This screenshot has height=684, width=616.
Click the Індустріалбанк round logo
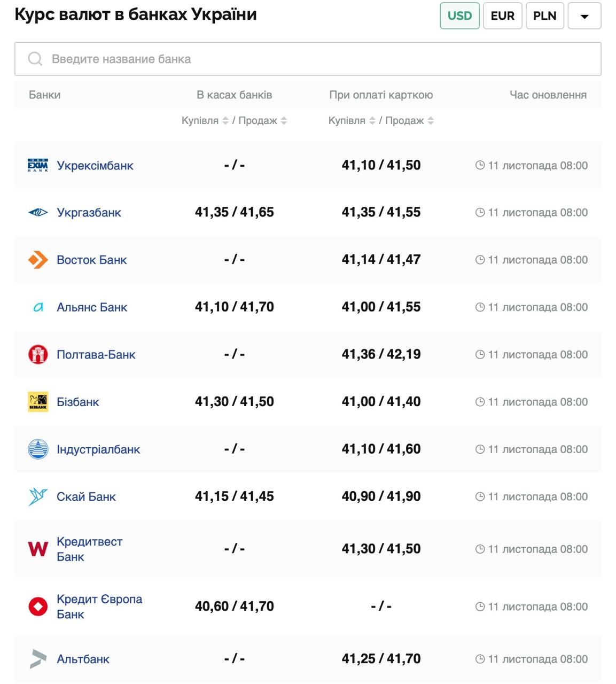38,449
